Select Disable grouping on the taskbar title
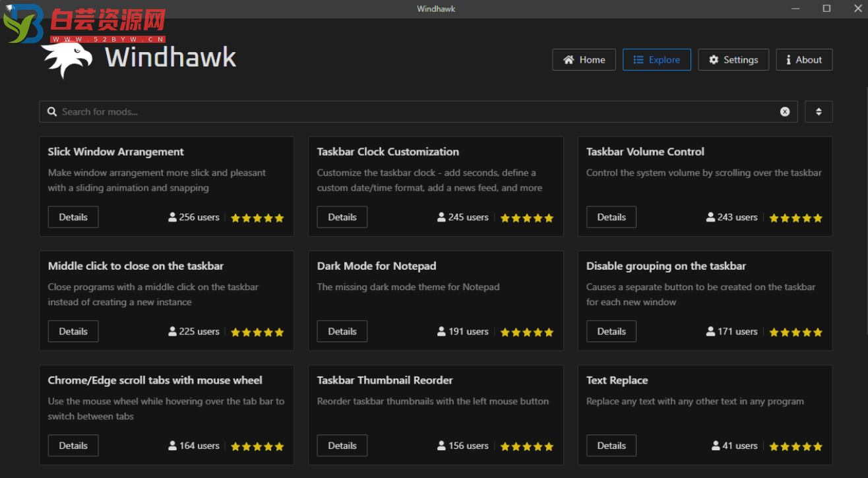This screenshot has width=868, height=478. [x=666, y=266]
